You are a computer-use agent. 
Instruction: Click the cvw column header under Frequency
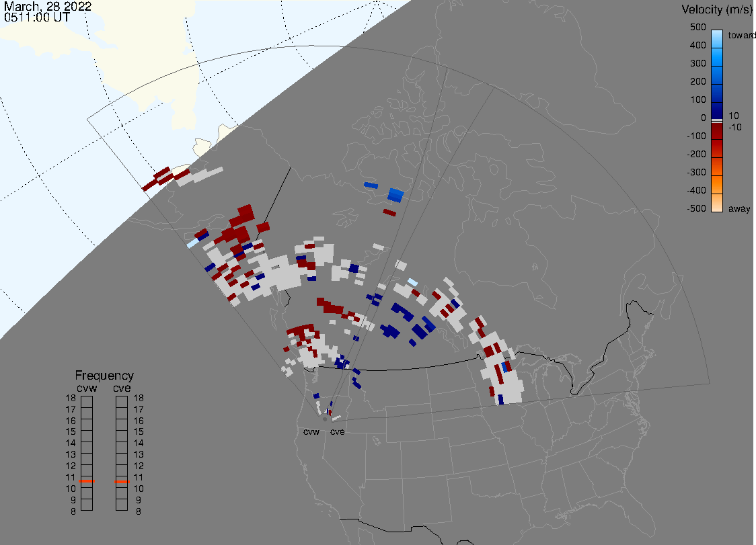(x=87, y=388)
